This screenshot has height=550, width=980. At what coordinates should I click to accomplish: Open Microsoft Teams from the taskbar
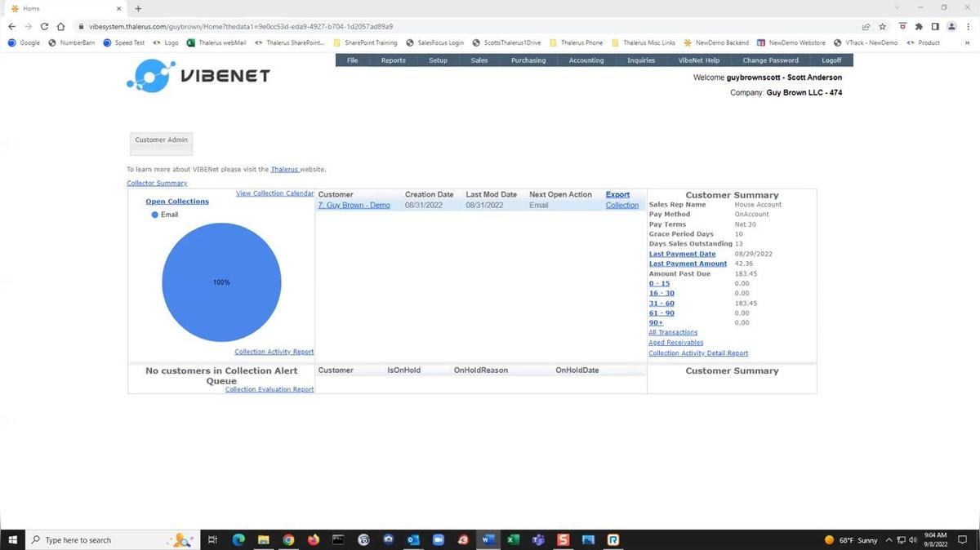538,540
